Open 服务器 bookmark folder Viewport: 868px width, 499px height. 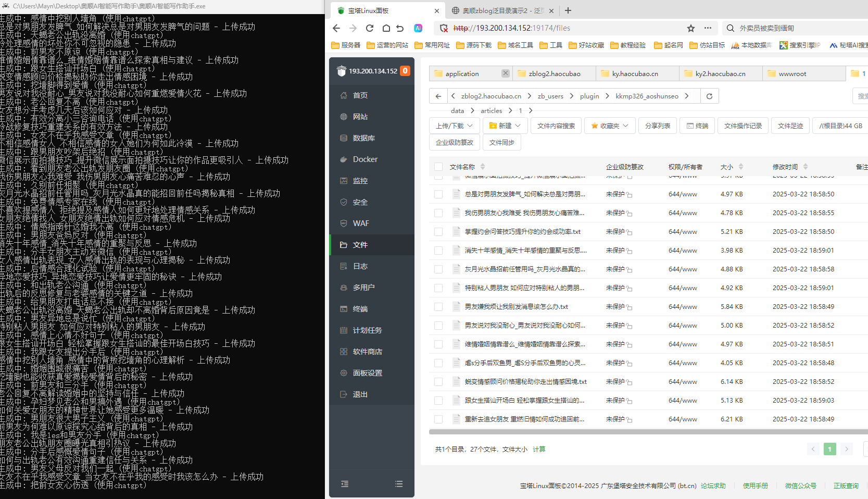point(346,45)
